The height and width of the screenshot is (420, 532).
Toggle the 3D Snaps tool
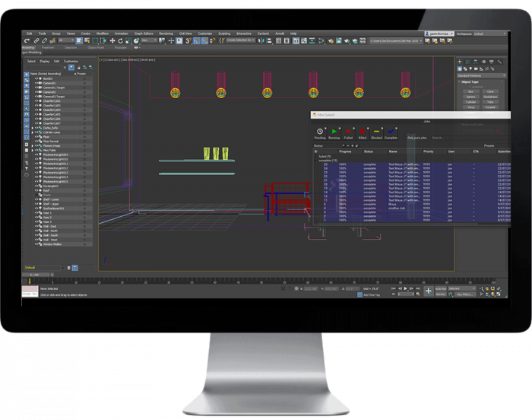click(x=188, y=41)
